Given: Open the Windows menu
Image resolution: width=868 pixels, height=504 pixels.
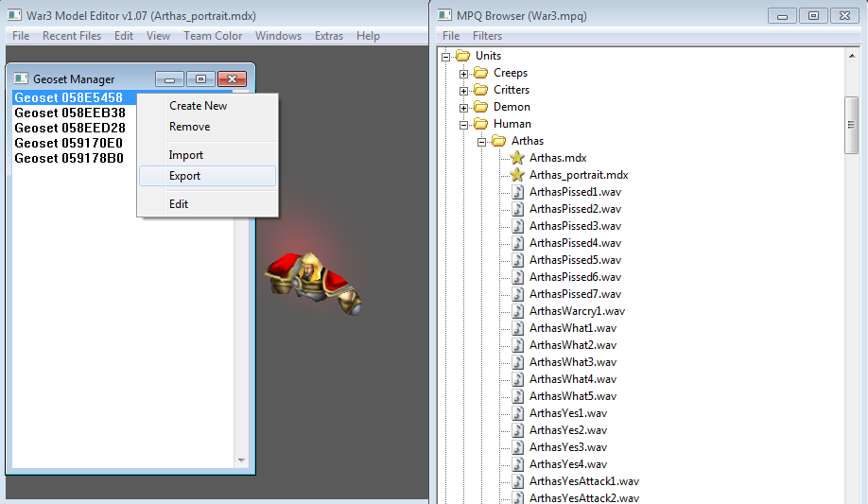Looking at the screenshot, I should pyautogui.click(x=278, y=35).
